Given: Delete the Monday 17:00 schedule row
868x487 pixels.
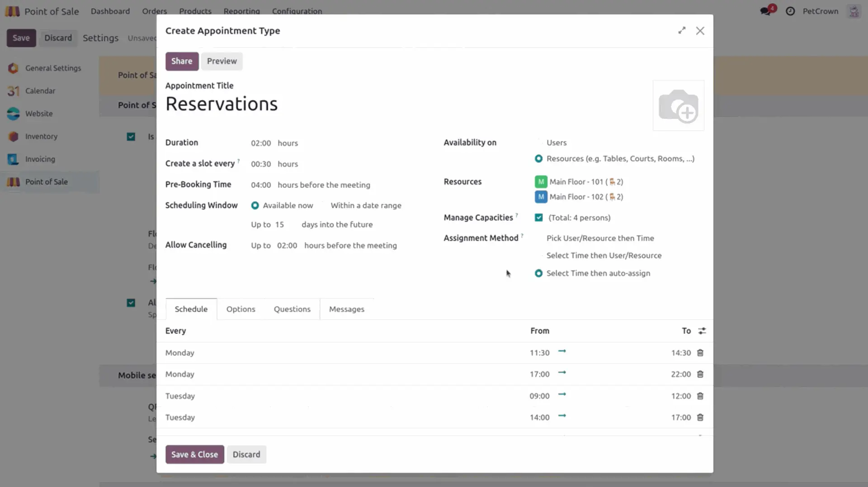Looking at the screenshot, I should (x=700, y=375).
